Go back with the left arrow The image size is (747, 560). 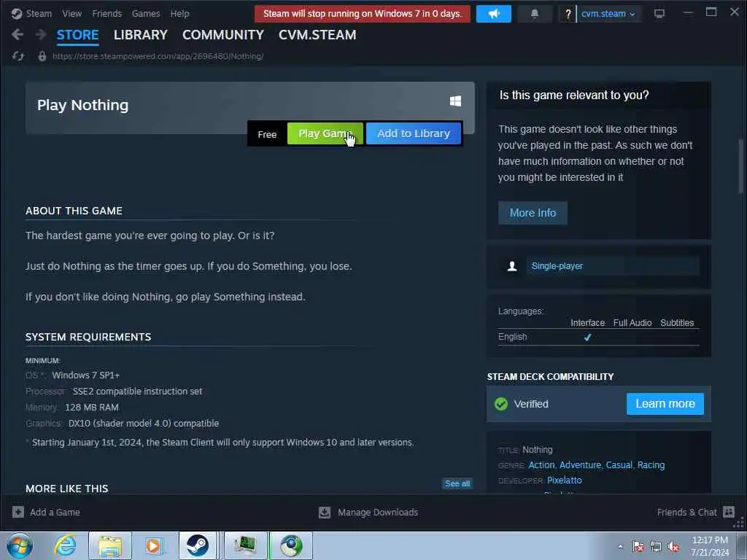pyautogui.click(x=18, y=34)
